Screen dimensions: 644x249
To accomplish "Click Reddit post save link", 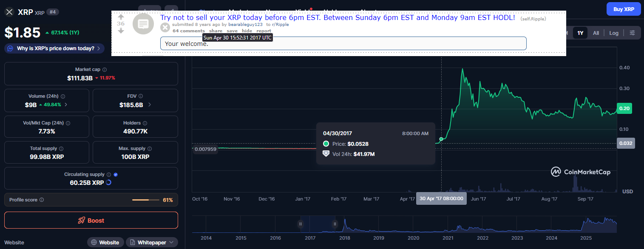I will (x=232, y=31).
